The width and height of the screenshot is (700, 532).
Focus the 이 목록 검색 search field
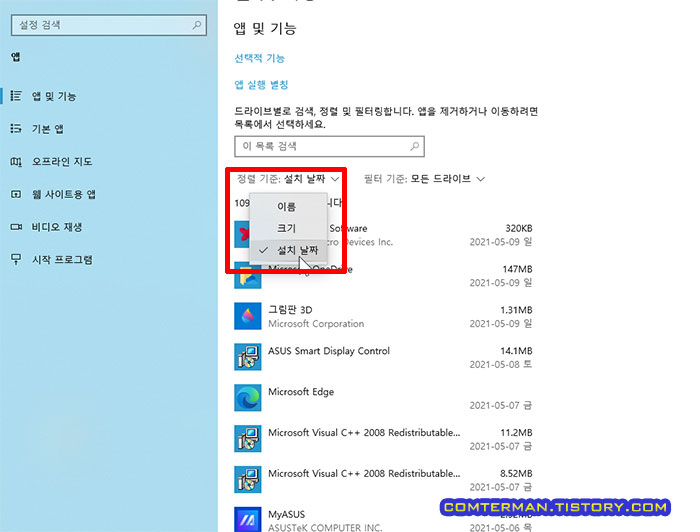pos(329,146)
